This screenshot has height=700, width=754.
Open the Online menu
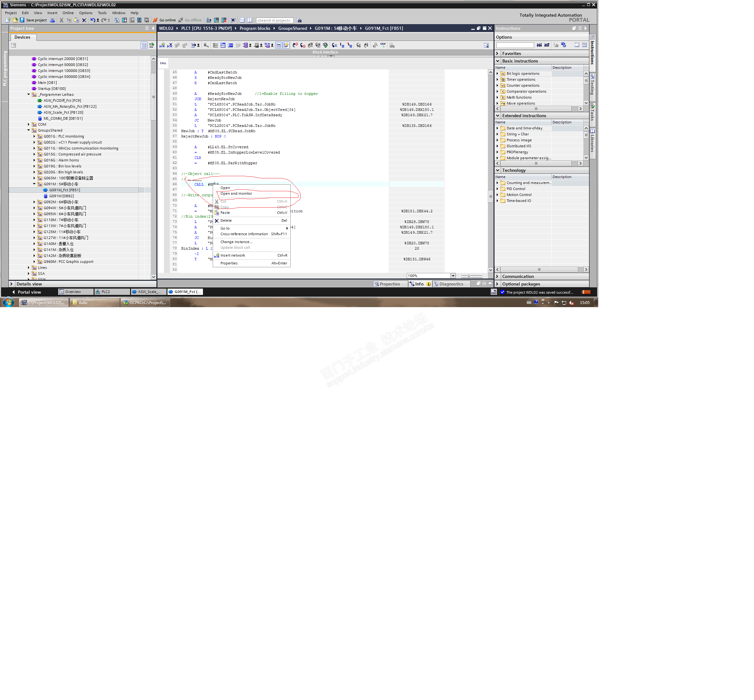68,13
